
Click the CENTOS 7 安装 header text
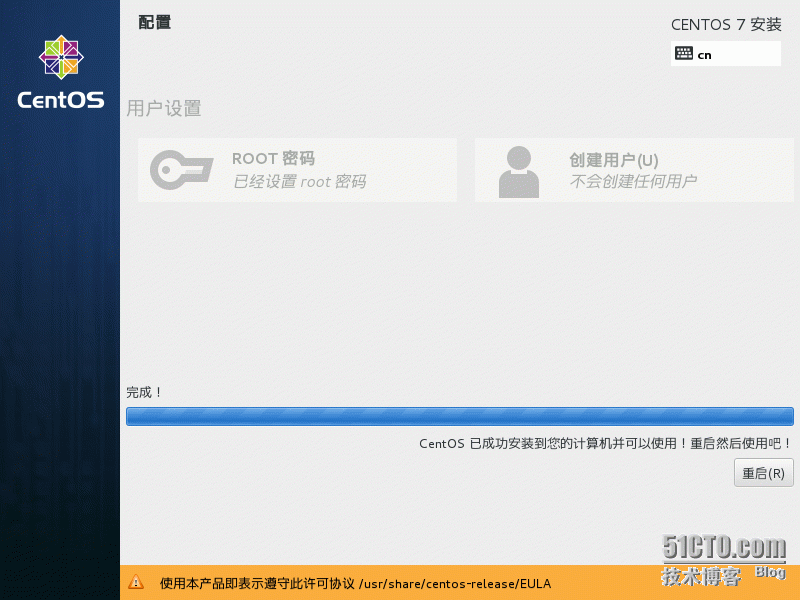[726, 24]
